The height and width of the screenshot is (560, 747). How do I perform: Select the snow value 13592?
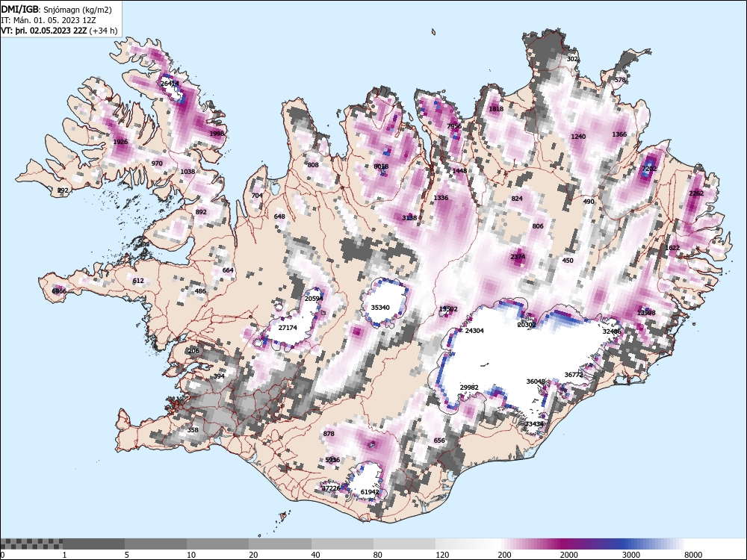pyautogui.click(x=448, y=309)
